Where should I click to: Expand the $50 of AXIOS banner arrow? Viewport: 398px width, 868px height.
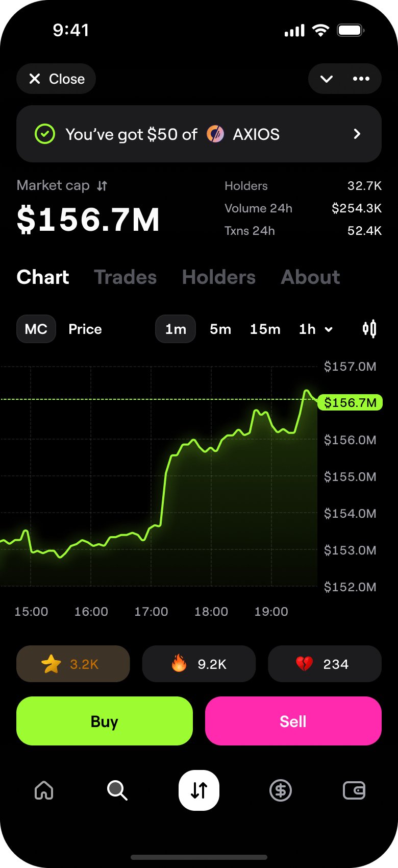357,134
